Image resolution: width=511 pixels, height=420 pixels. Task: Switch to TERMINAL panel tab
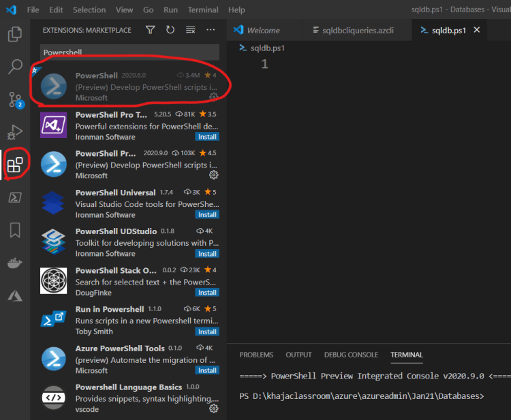[406, 355]
